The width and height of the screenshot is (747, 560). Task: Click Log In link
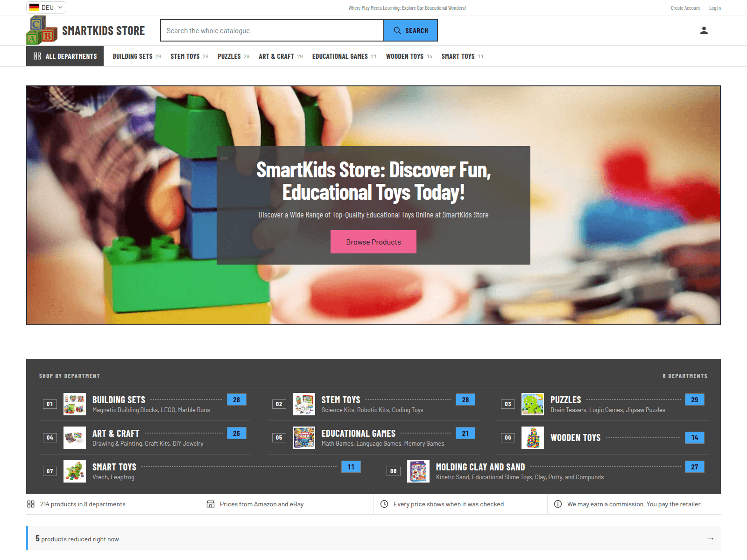click(715, 8)
